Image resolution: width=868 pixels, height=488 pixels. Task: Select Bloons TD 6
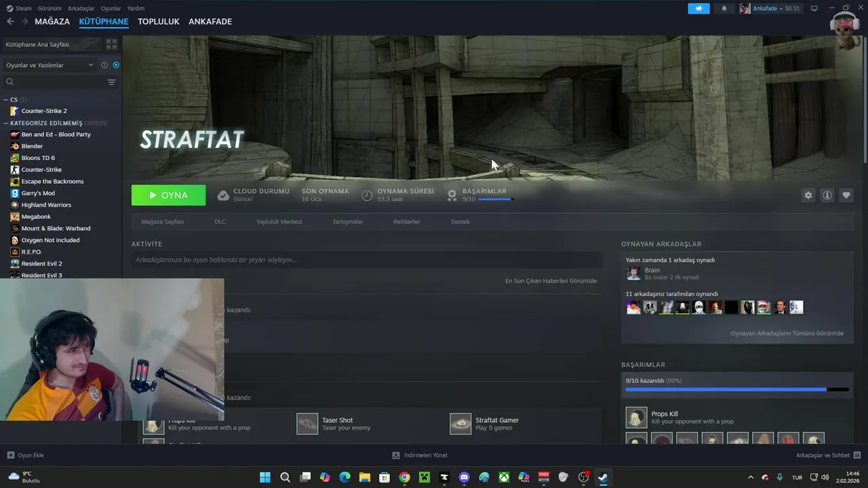click(x=38, y=158)
